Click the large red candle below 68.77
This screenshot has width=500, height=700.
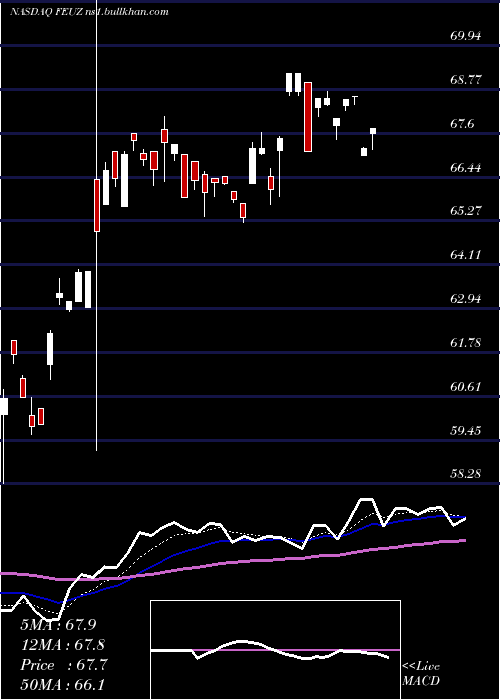click(x=308, y=117)
